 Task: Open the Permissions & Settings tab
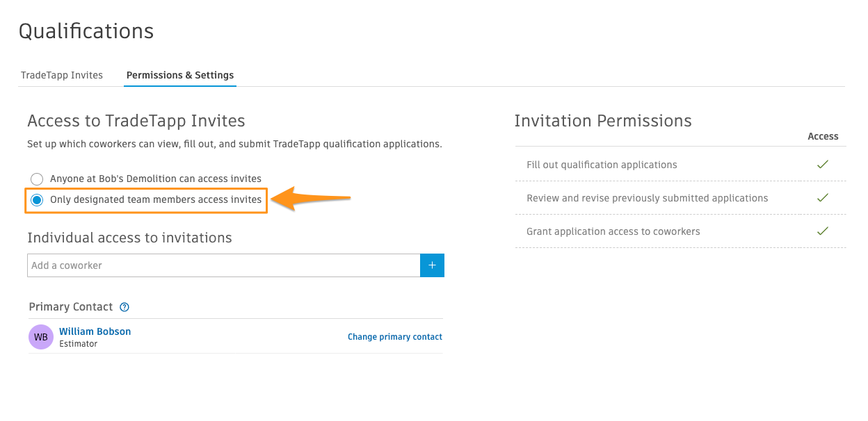[x=180, y=75]
